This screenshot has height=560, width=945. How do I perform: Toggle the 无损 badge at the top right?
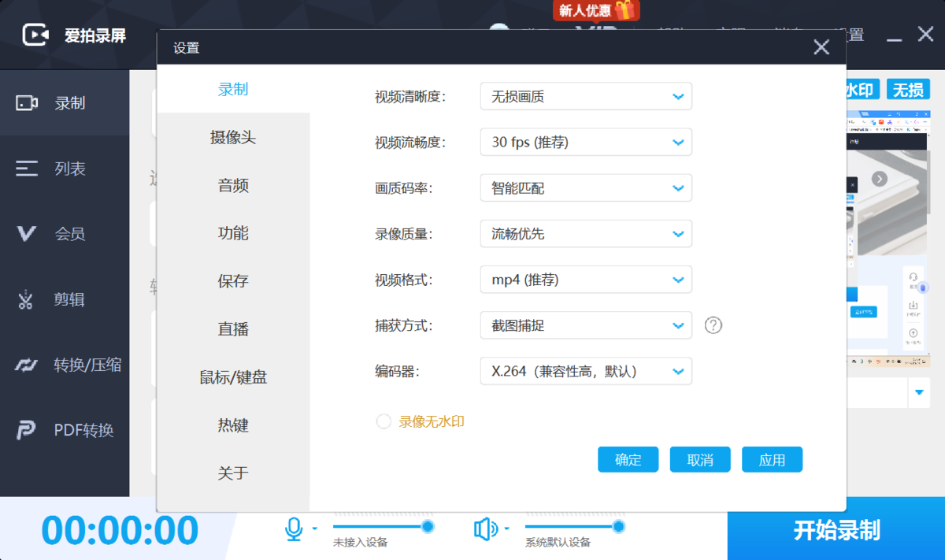tap(908, 89)
